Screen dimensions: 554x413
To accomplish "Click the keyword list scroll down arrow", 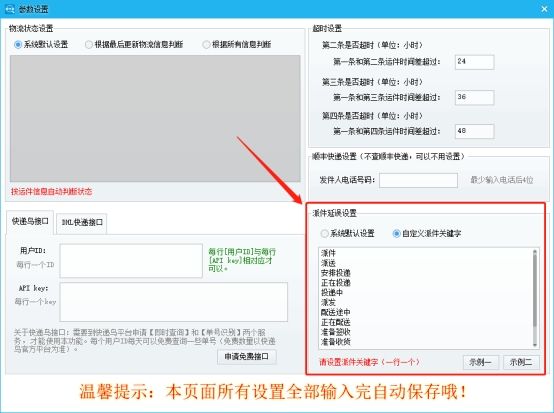I will tap(535, 344).
